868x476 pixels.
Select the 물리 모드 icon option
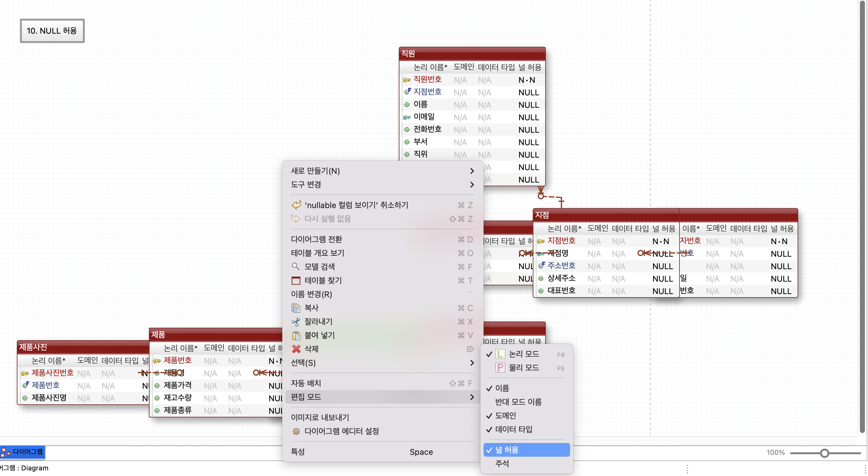[x=500, y=368]
